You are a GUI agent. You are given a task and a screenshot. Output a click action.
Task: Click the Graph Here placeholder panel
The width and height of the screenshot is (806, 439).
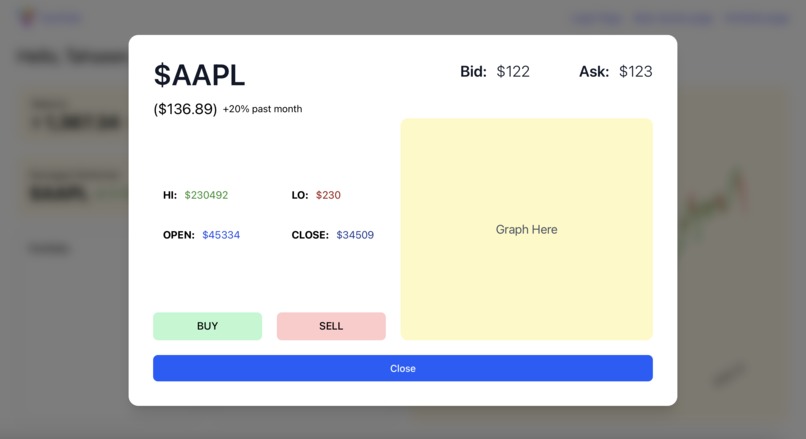click(526, 229)
